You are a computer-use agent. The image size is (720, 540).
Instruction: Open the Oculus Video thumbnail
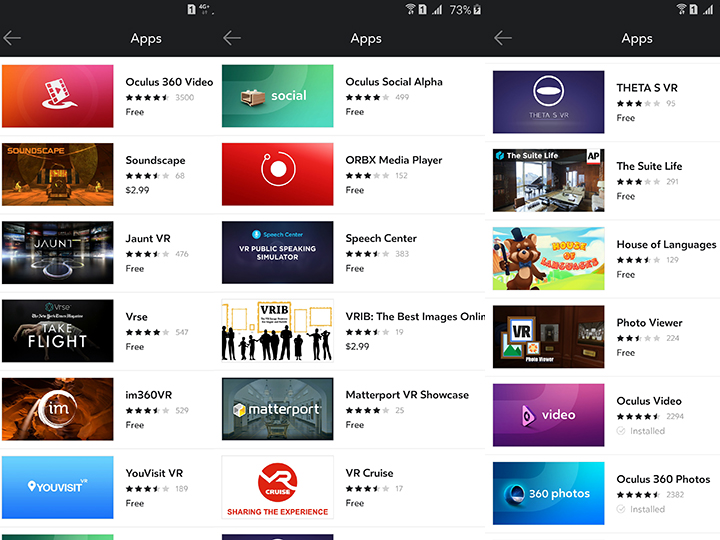coord(548,415)
